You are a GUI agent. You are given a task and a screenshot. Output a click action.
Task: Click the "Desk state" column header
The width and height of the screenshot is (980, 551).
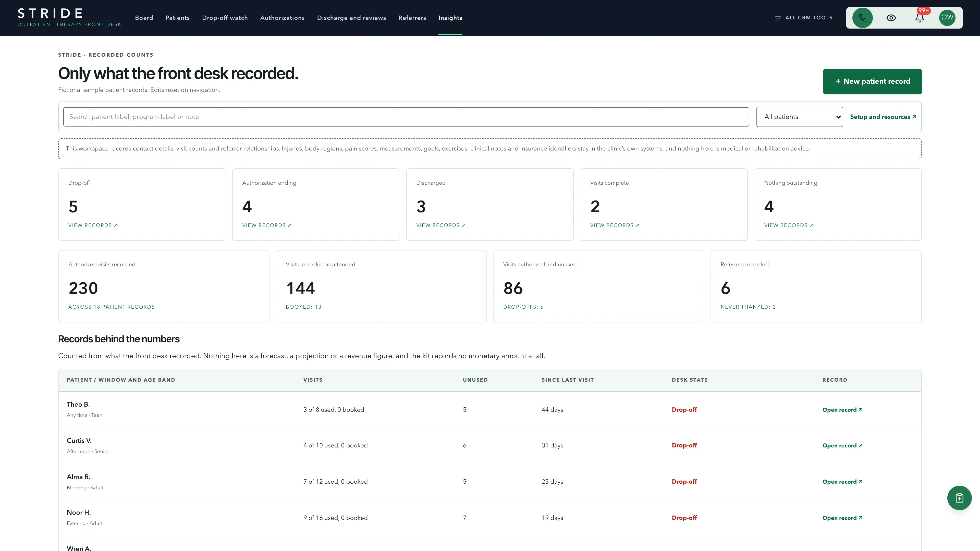point(689,380)
